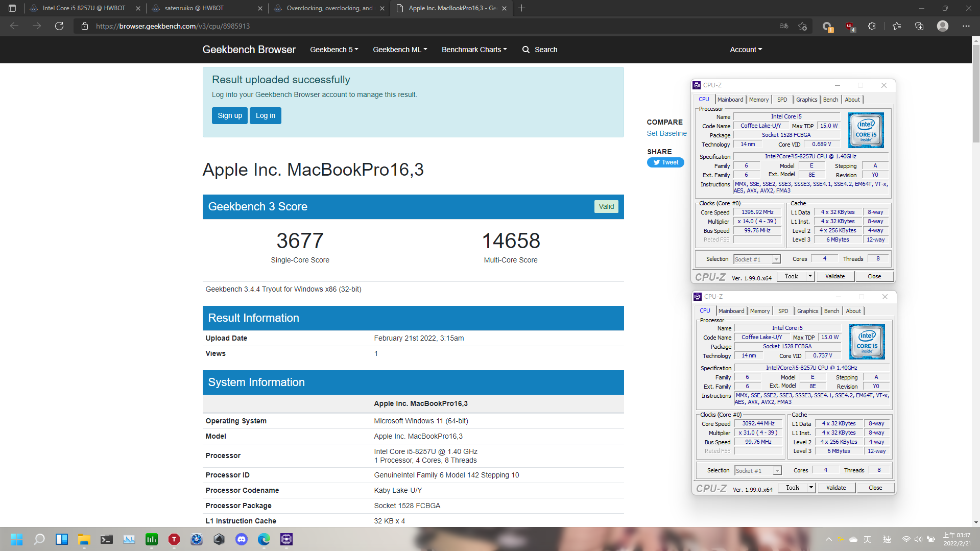Open Tools dropdown arrow in lower CPU-Z
This screenshot has width=980, height=551.
click(x=811, y=488)
